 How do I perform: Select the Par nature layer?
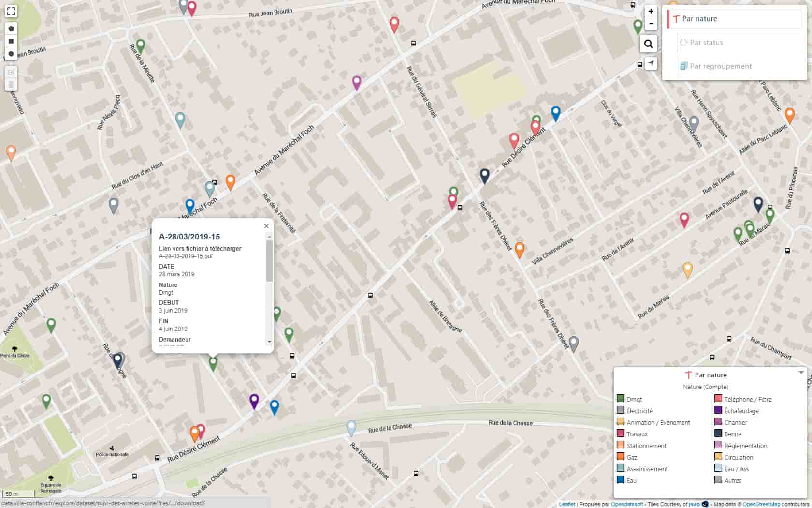(x=699, y=19)
